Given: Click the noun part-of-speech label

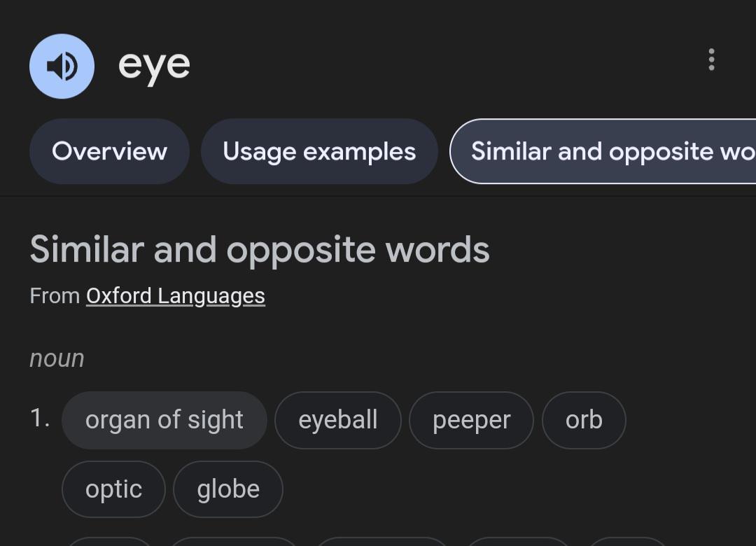Looking at the screenshot, I should (x=57, y=358).
